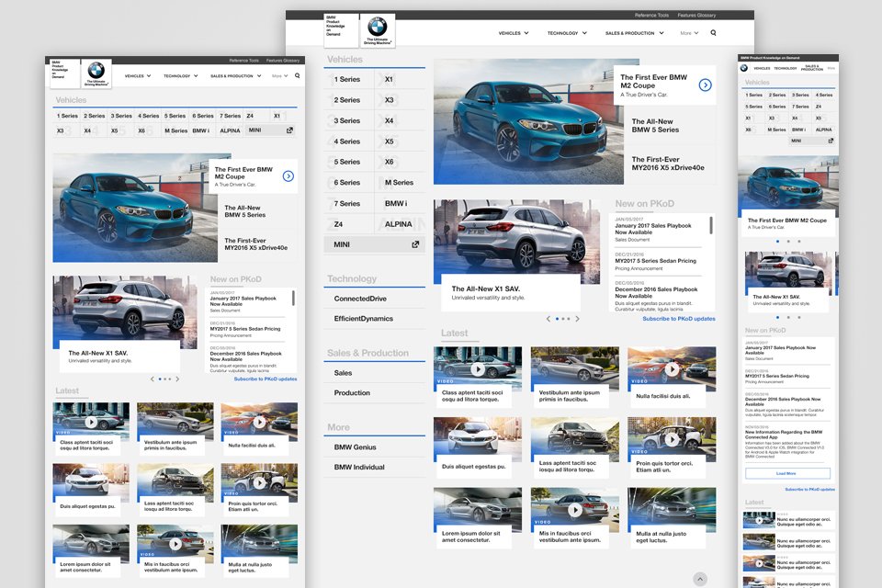Click the MINI external-link icon in the left mockup
The height and width of the screenshot is (588, 882).
pos(289,130)
